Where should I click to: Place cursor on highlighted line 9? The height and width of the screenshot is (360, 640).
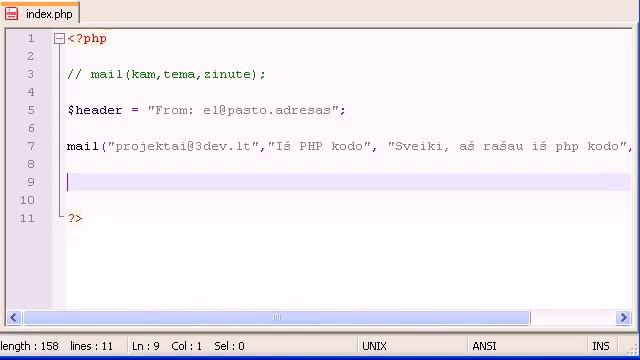pos(349,182)
